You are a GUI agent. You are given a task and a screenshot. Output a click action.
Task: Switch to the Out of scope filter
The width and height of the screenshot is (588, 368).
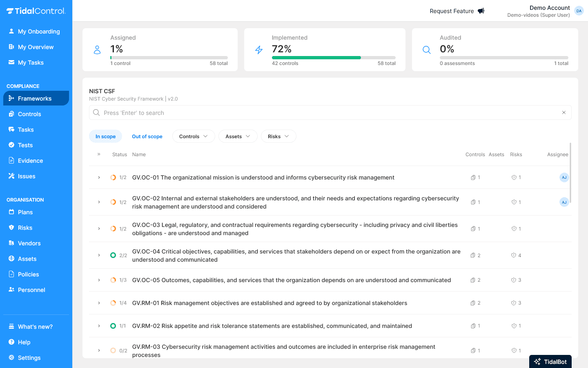click(x=147, y=136)
